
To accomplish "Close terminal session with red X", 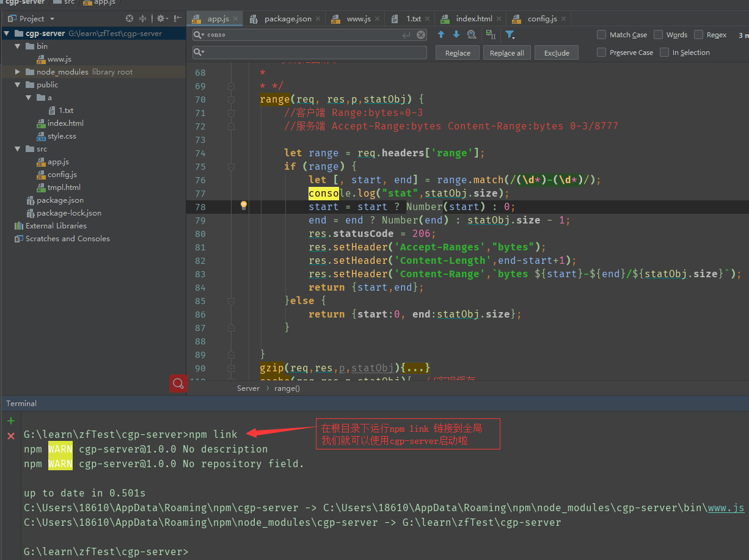I will [10, 435].
